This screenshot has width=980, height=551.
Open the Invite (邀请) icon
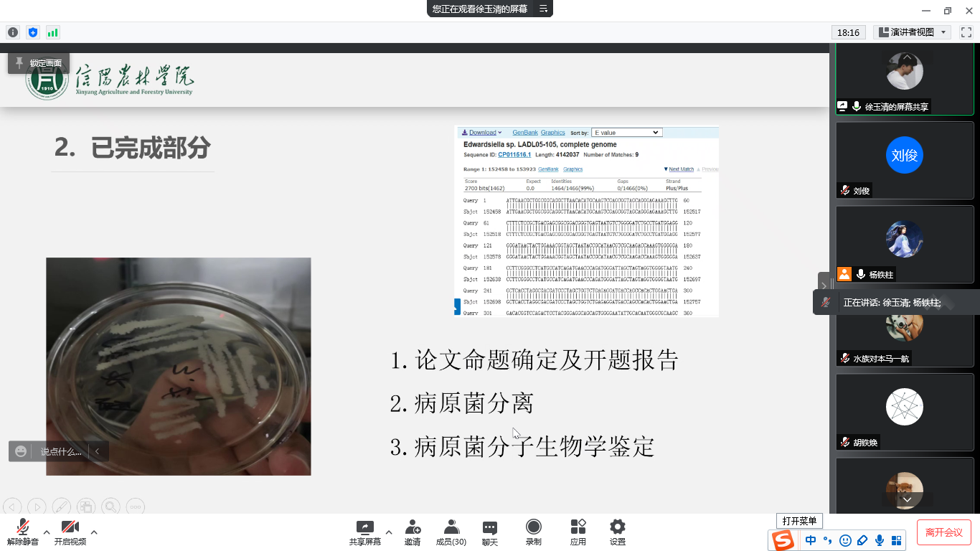click(413, 532)
